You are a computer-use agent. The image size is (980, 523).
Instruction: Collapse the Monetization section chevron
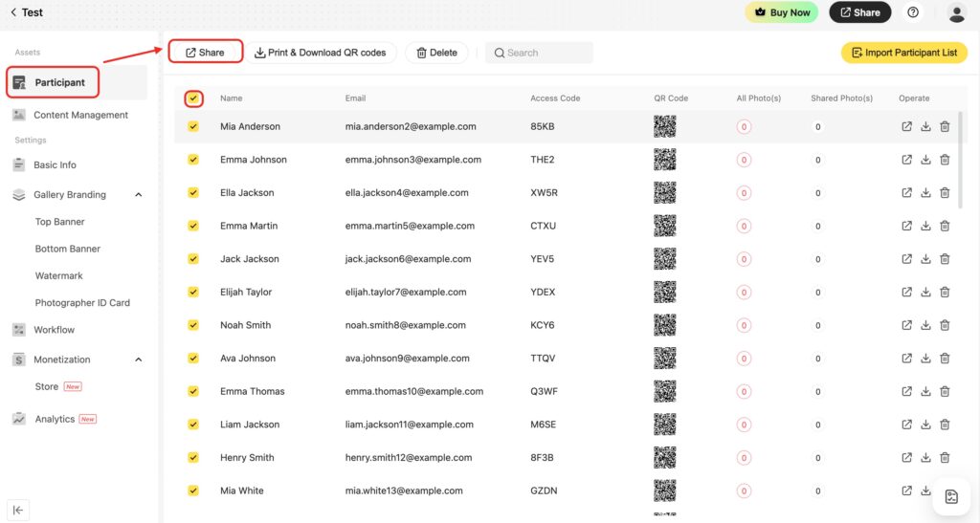tap(138, 360)
